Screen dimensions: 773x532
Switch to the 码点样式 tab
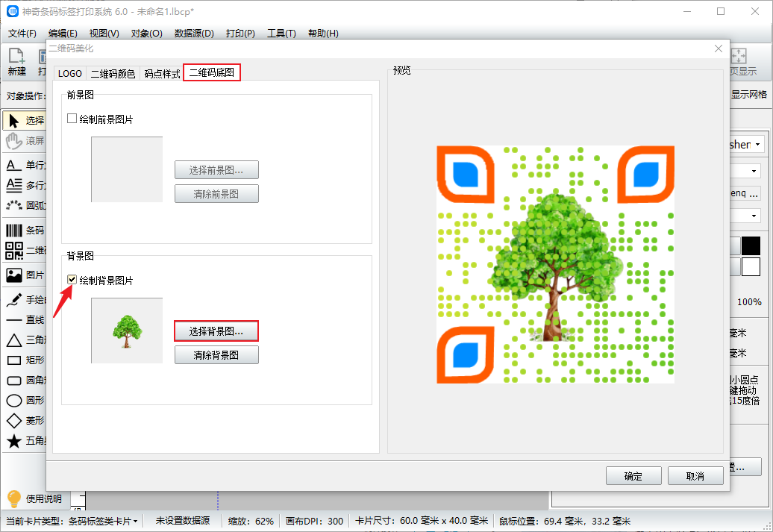162,73
